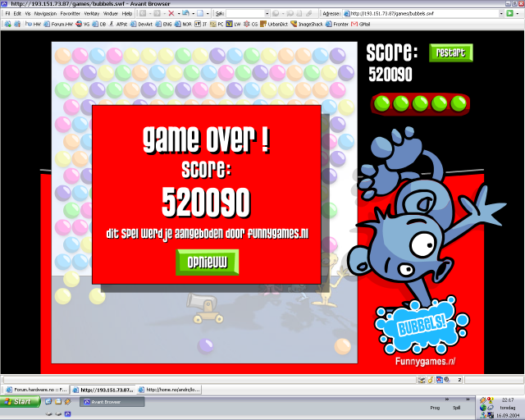Click the first quick launch icon beside Start

(x=48, y=401)
